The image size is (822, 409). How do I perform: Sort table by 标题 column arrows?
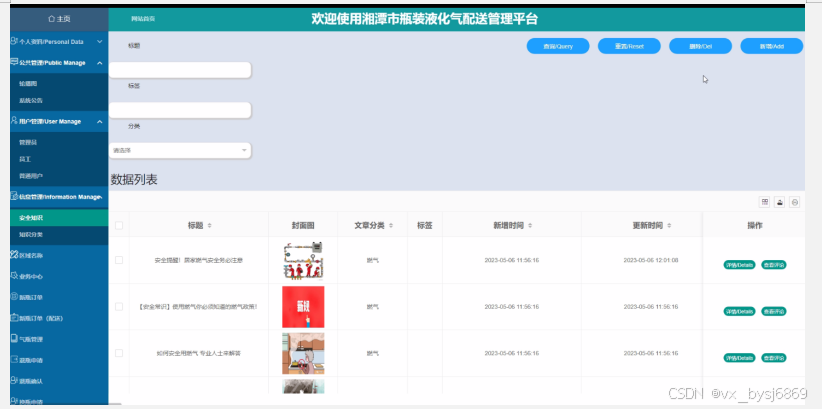pyautogui.click(x=210, y=225)
